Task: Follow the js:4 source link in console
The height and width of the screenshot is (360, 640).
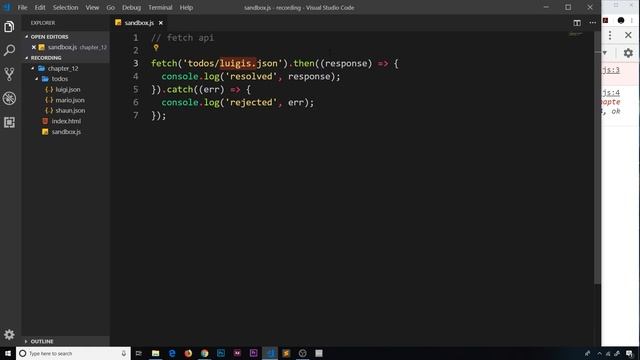Action: pos(611,93)
